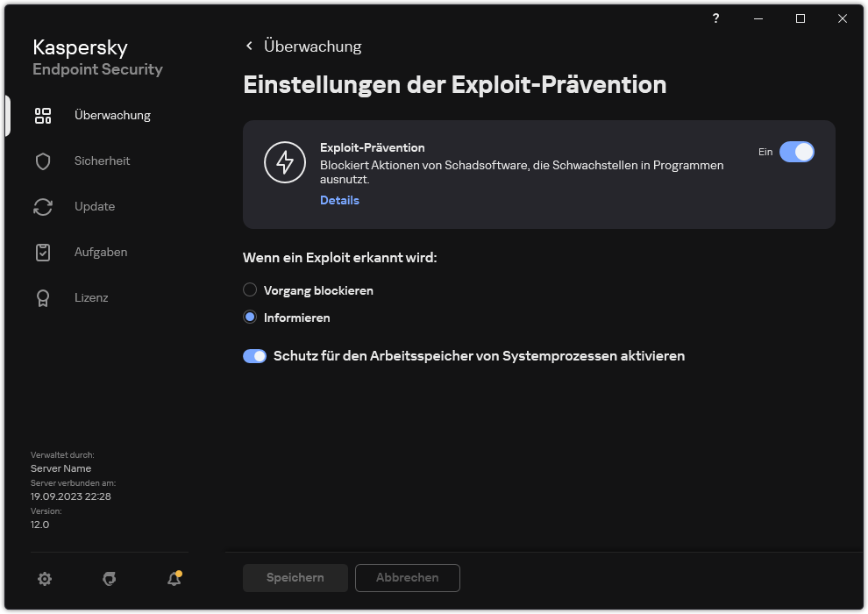View Lizenz using the badge icon
Screen dimensions: 868x614
coord(42,297)
